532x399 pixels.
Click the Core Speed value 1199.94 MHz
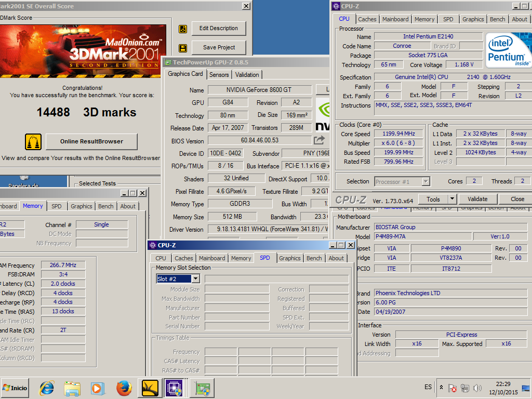tap(398, 134)
